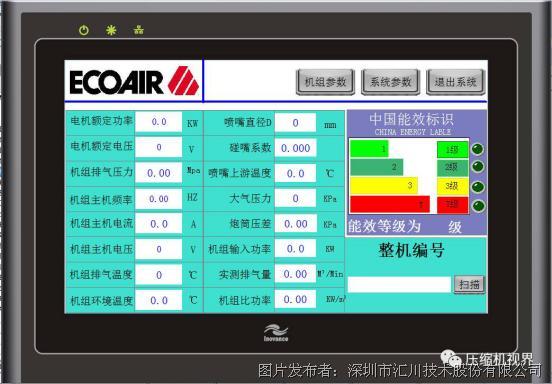The width and height of the screenshot is (552, 384).
Task: Click the 机组比功率 value field
Action: [x=295, y=299]
